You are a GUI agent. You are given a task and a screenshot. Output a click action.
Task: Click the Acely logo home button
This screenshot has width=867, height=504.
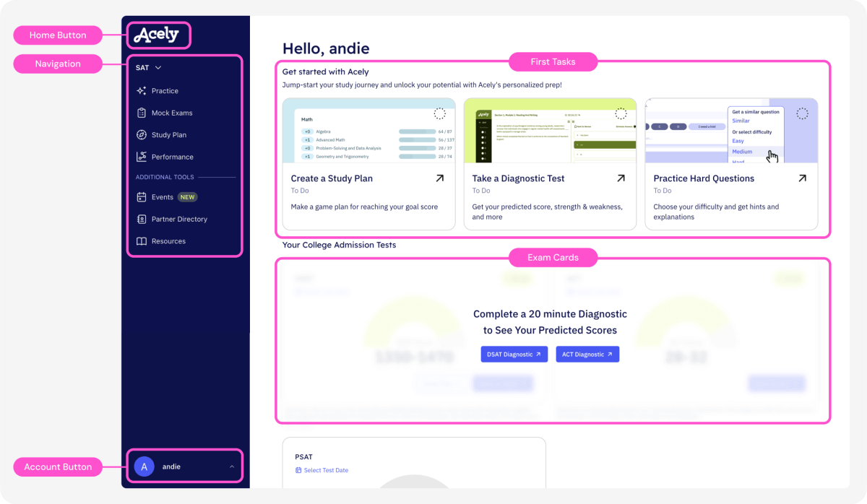coord(156,35)
